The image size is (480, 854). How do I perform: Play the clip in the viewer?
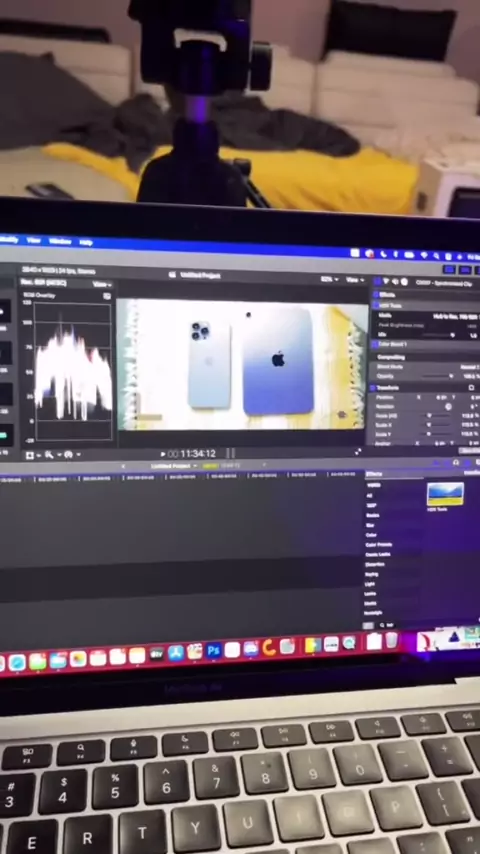click(x=163, y=453)
